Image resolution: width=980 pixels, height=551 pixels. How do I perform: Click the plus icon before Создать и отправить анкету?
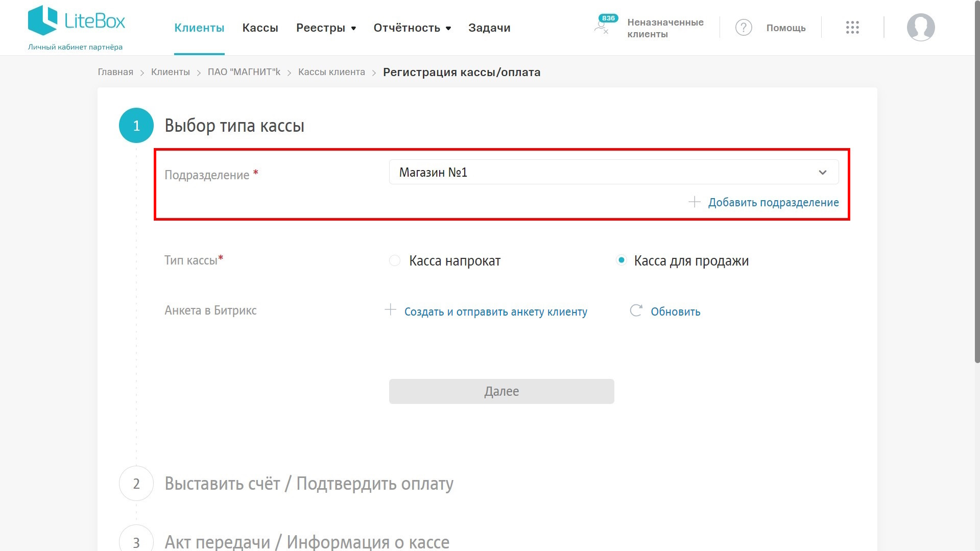(x=390, y=310)
